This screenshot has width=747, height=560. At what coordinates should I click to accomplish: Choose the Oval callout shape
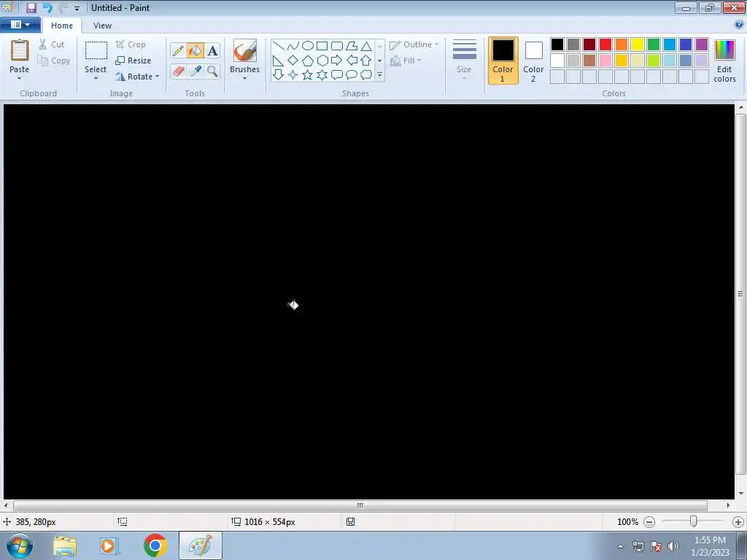coord(352,75)
